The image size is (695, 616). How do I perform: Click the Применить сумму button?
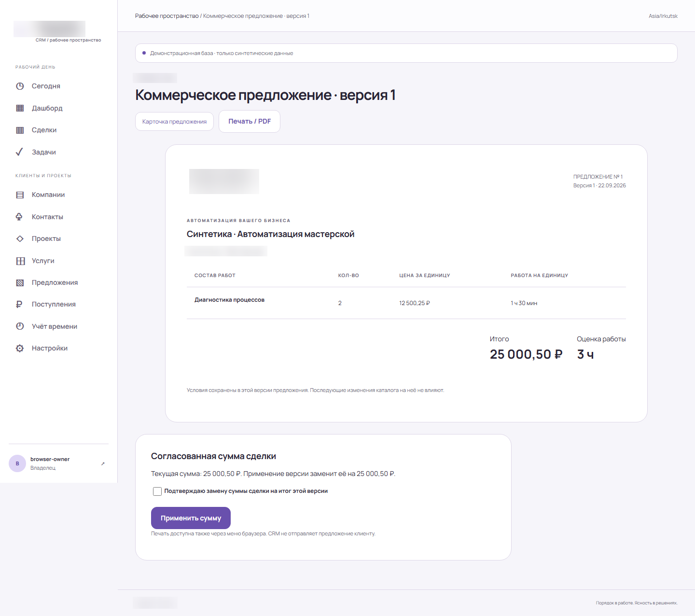[x=191, y=518]
